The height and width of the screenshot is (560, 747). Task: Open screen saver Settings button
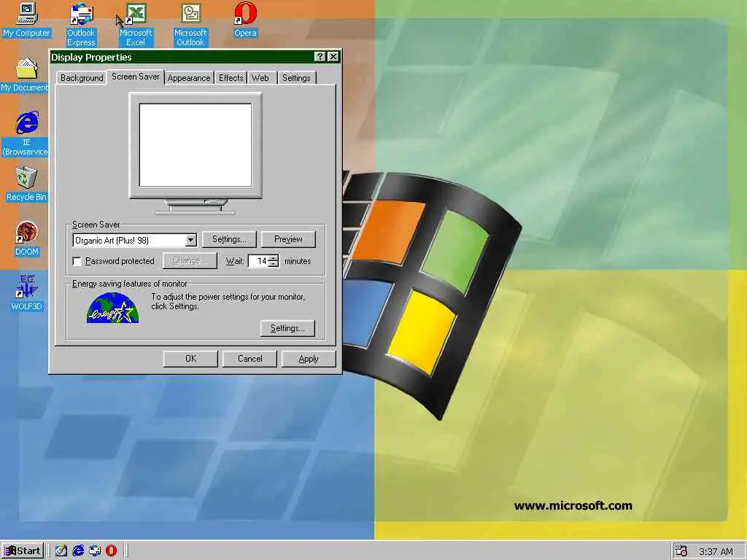click(x=229, y=239)
